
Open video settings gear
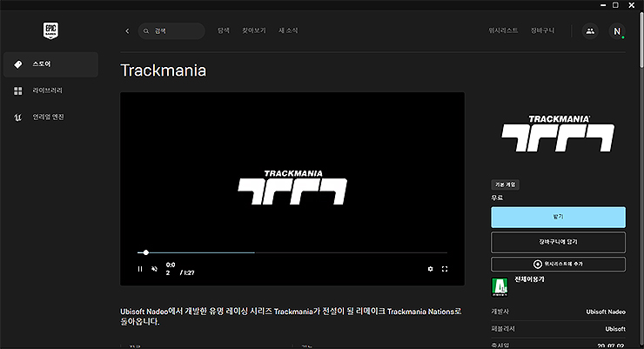pos(430,269)
